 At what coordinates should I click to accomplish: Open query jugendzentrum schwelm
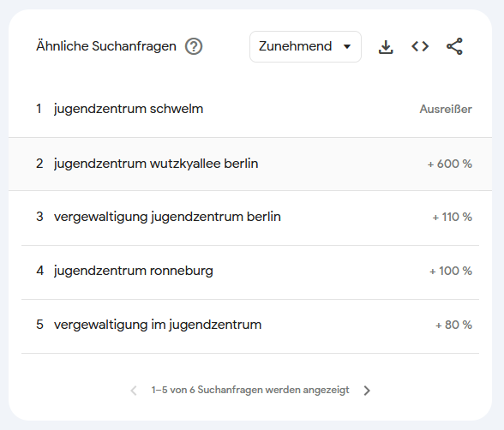click(x=129, y=109)
